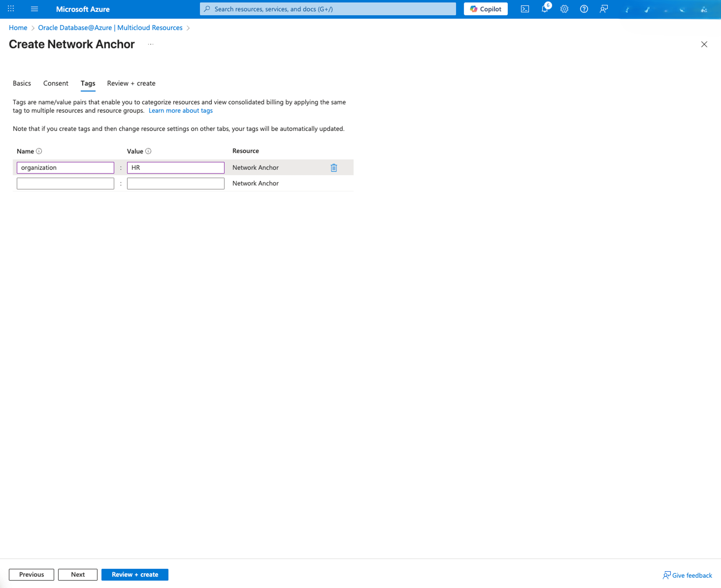Open the Cloud Shell terminal
Image resolution: width=721 pixels, height=588 pixels.
[525, 9]
